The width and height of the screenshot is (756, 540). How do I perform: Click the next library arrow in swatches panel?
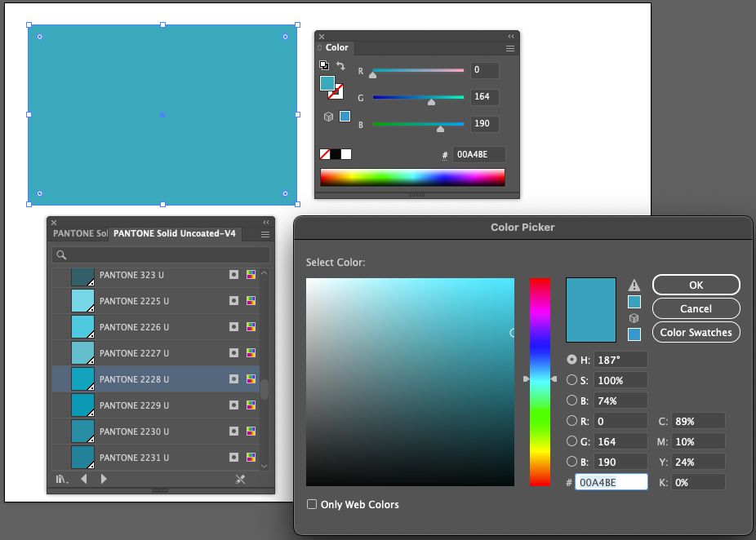tap(103, 478)
